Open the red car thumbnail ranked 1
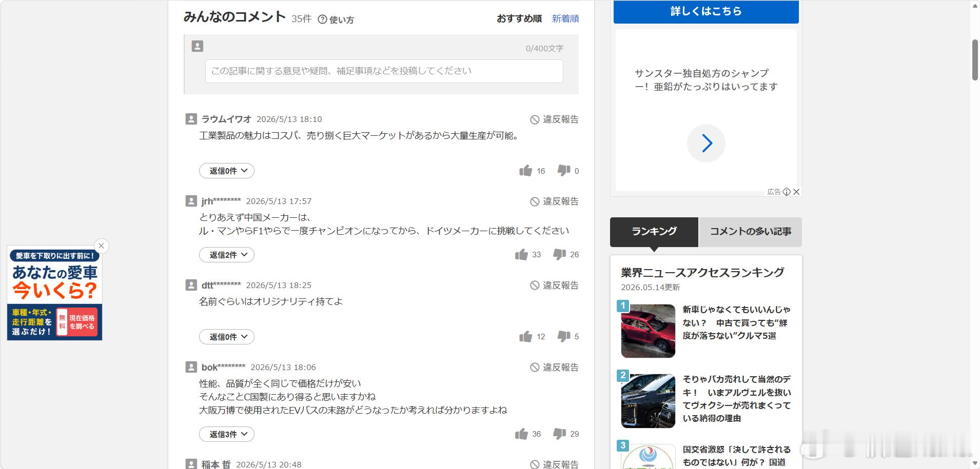980x469 pixels. point(648,331)
